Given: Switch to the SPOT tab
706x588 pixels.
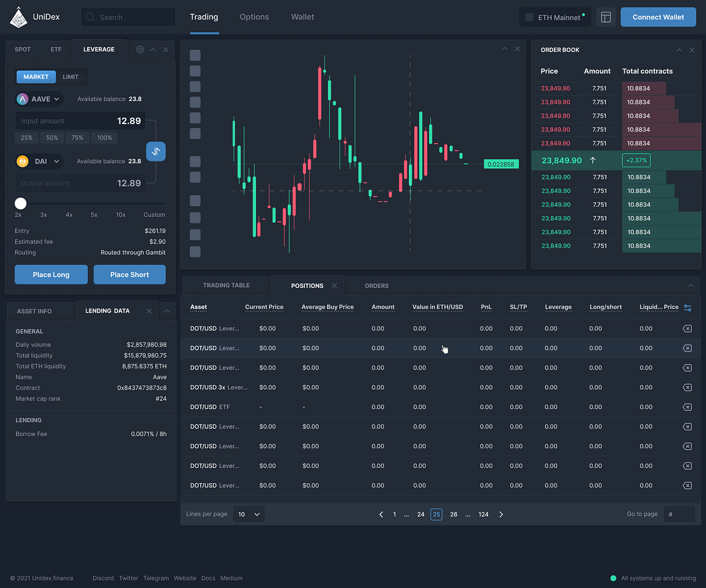Looking at the screenshot, I should tap(22, 49).
